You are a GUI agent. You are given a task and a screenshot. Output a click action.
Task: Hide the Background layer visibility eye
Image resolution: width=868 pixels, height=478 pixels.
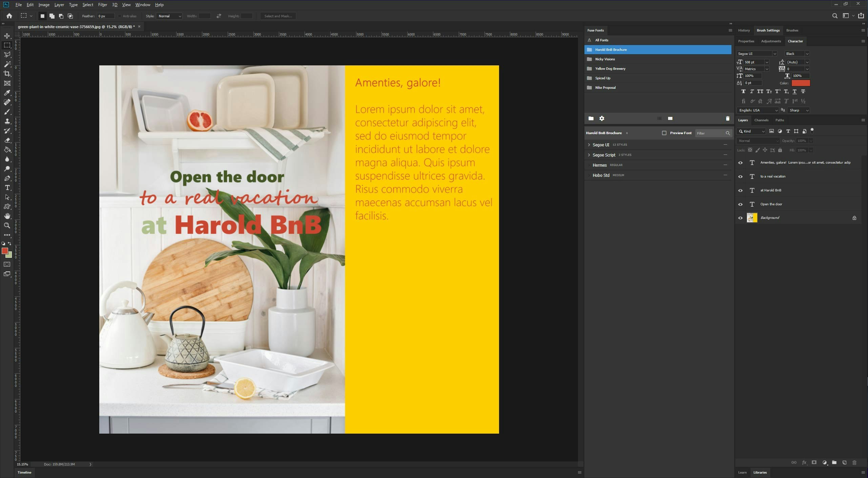click(740, 217)
